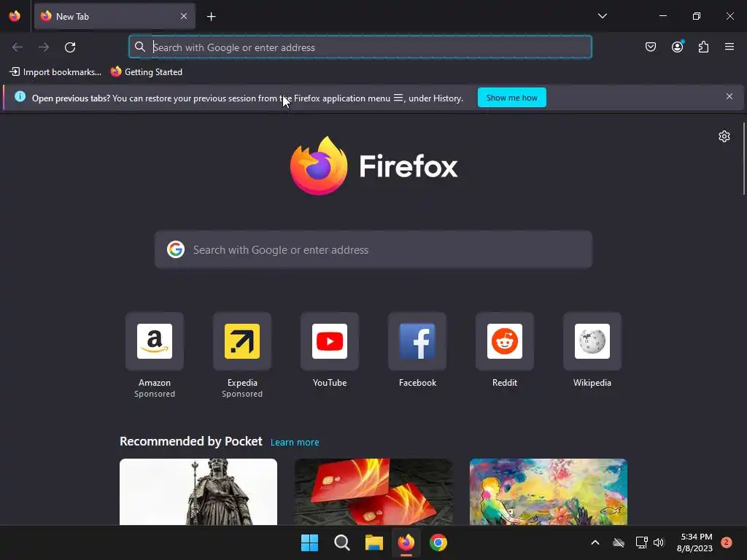747x560 pixels.
Task: Open the statue article thumbnail
Action: [x=198, y=492]
